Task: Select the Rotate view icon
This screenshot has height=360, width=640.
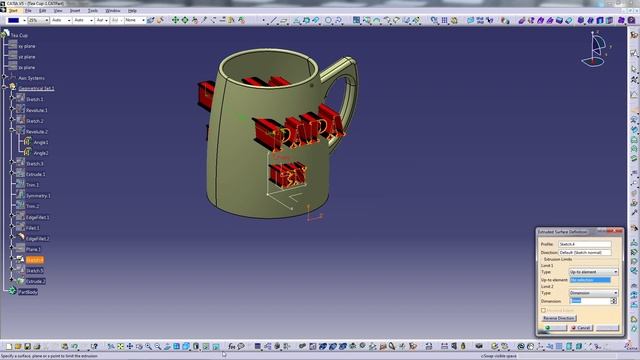Action: click(x=139, y=347)
